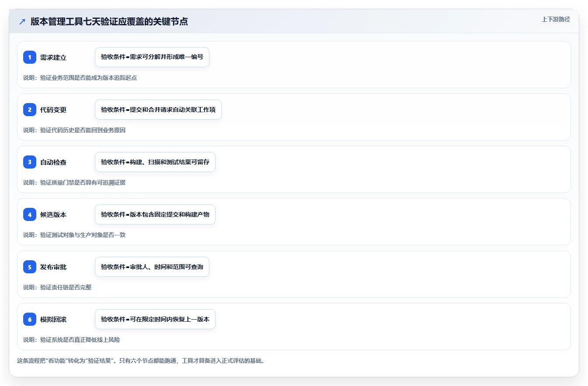Click the 需求建立 step title
The width and height of the screenshot is (588, 386).
coord(53,57)
